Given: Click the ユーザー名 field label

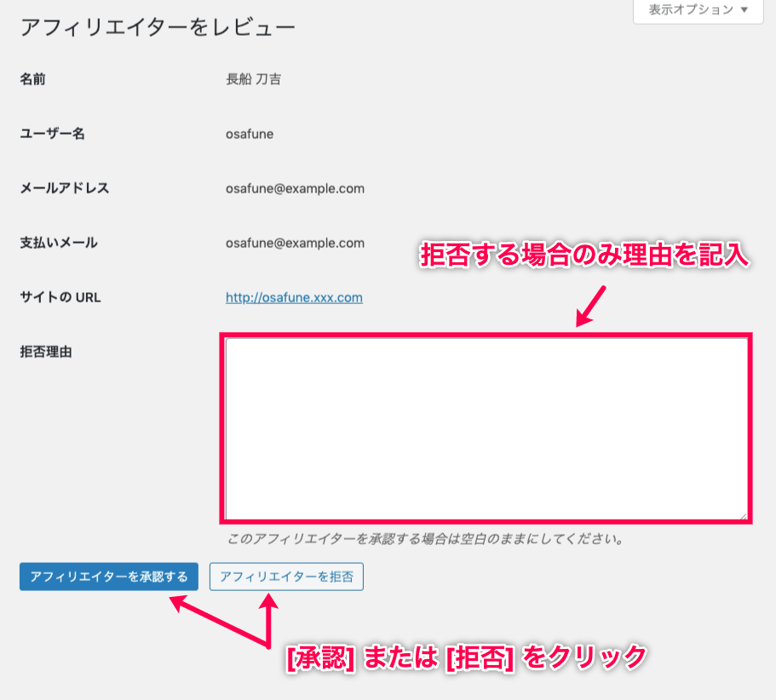Looking at the screenshot, I should pos(52,134).
